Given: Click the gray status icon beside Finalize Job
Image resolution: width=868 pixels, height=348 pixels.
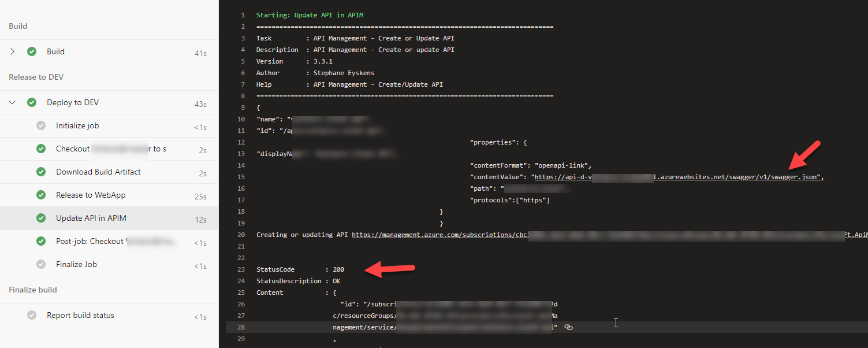Looking at the screenshot, I should point(41,264).
